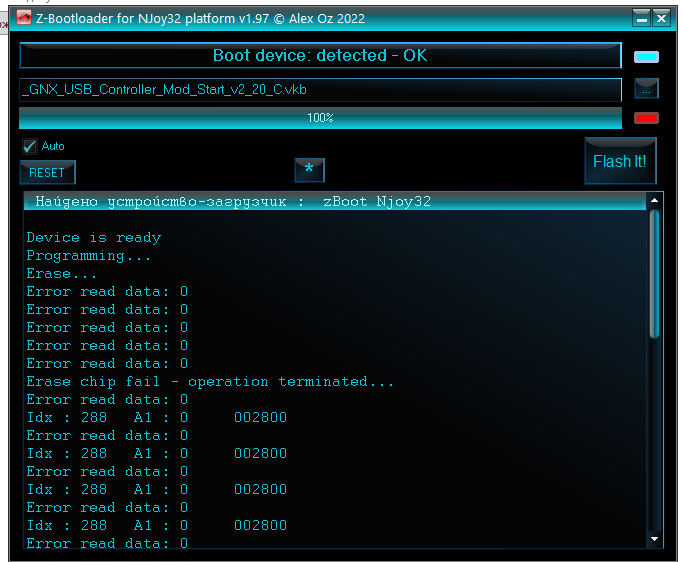The image size is (682, 562).
Task: Click the asterisk star button
Action: [309, 170]
